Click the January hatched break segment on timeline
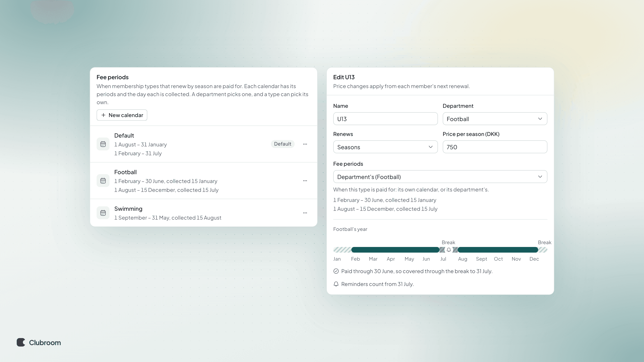 pyautogui.click(x=342, y=250)
